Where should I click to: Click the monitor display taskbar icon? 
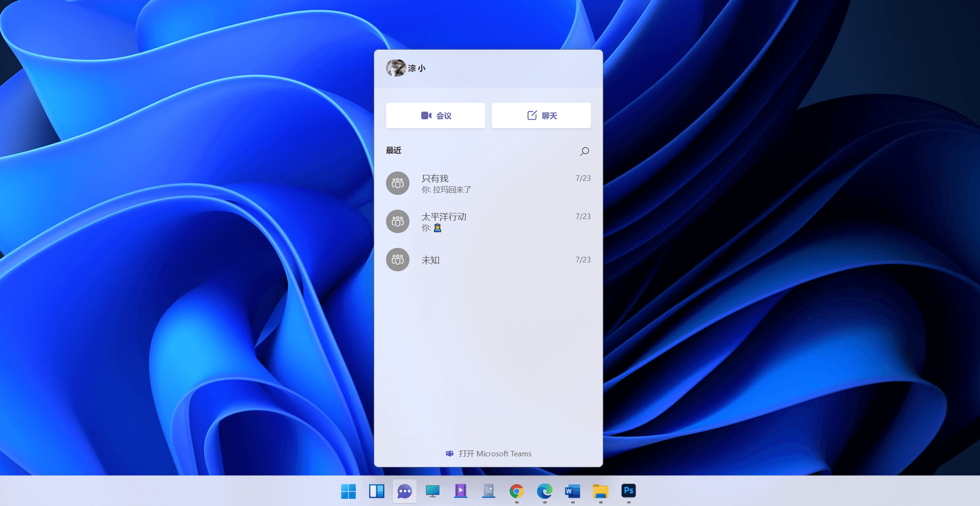pos(432,491)
